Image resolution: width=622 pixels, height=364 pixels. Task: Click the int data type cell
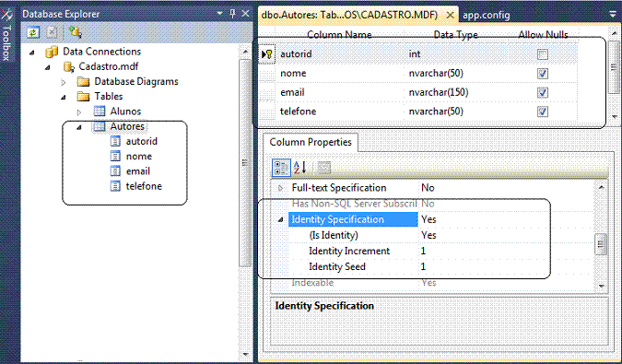pos(456,54)
